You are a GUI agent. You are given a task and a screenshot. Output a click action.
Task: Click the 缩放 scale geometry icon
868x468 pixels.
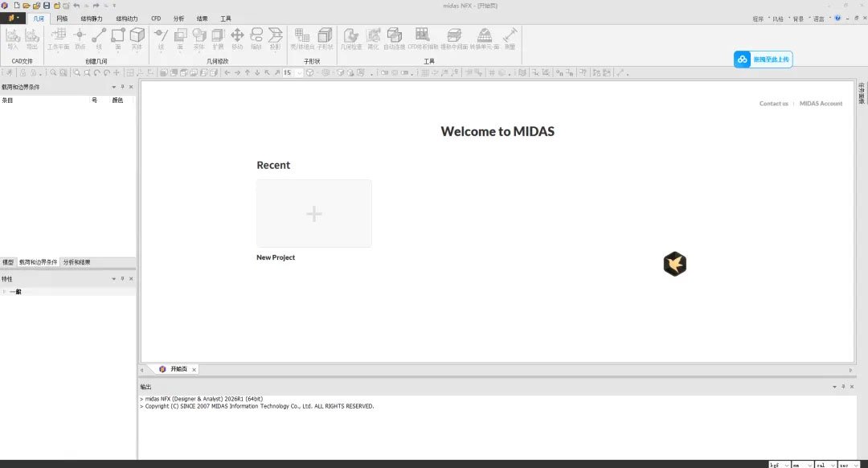[256, 39]
